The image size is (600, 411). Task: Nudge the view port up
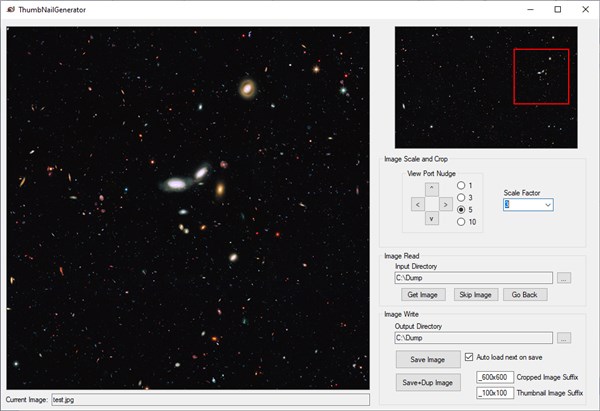[x=431, y=188]
